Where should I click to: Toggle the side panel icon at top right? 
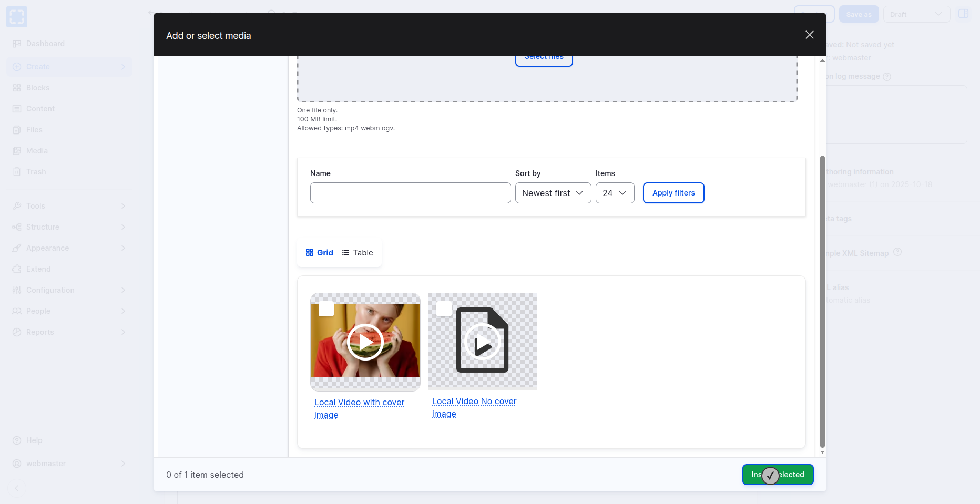(x=963, y=14)
